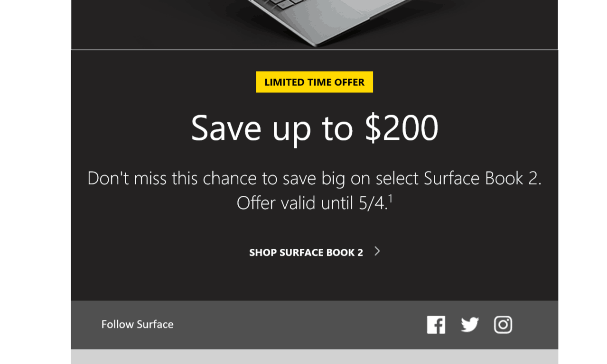Click the light gray bar below the footer
Viewport: 607px width, 364px height.
314,357
